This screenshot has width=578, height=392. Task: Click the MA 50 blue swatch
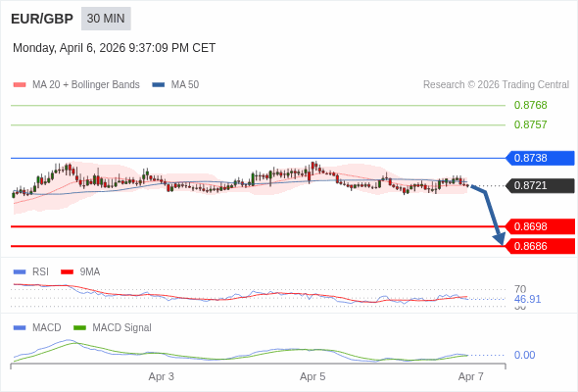(159, 85)
